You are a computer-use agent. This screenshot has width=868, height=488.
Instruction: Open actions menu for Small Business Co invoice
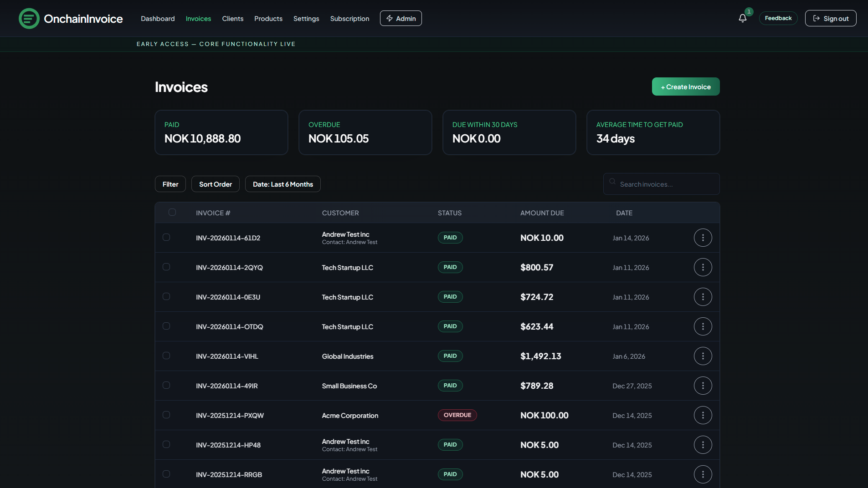tap(703, 386)
